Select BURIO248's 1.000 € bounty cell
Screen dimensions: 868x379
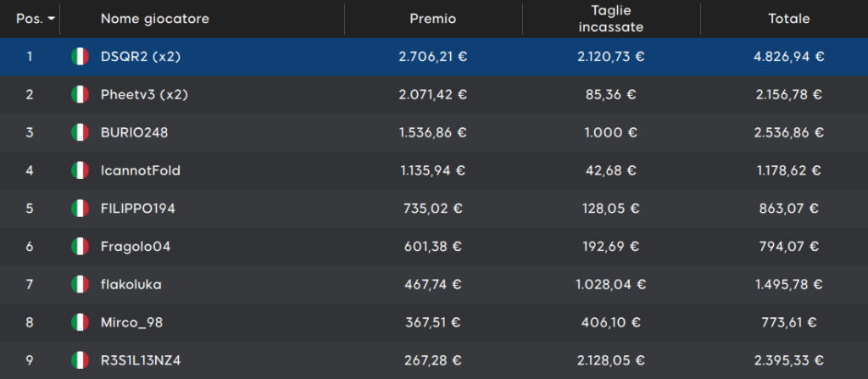[611, 132]
